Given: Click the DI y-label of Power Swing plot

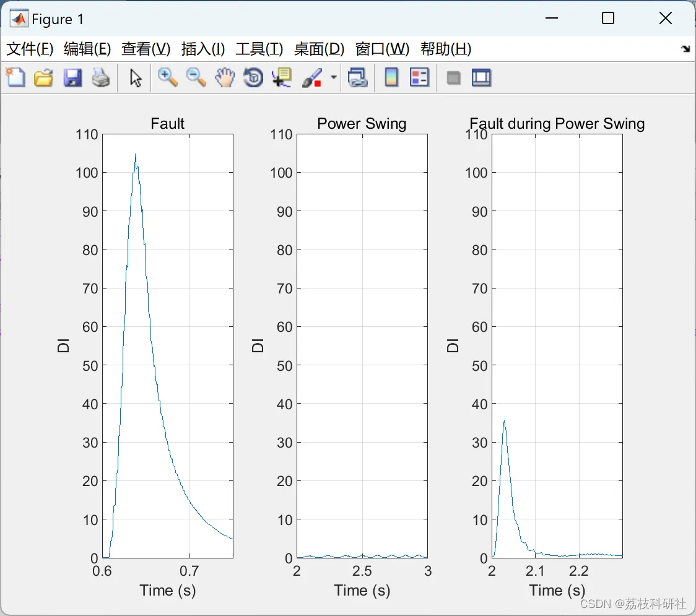Looking at the screenshot, I should click(258, 345).
